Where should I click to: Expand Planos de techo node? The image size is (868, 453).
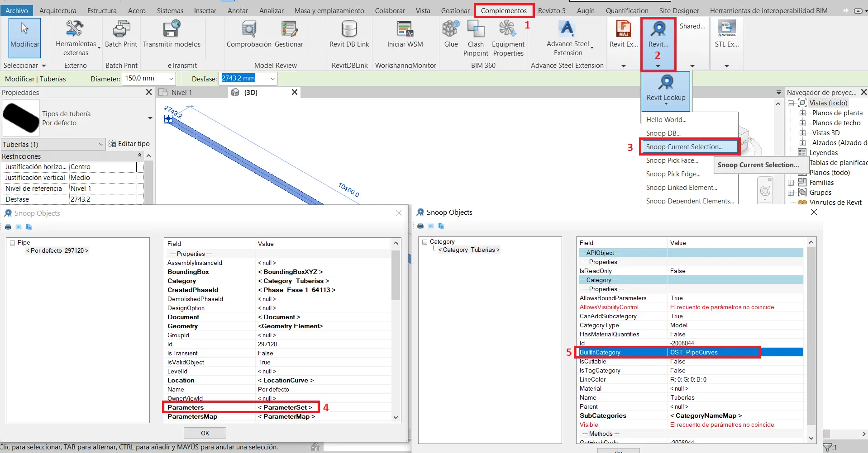point(802,123)
